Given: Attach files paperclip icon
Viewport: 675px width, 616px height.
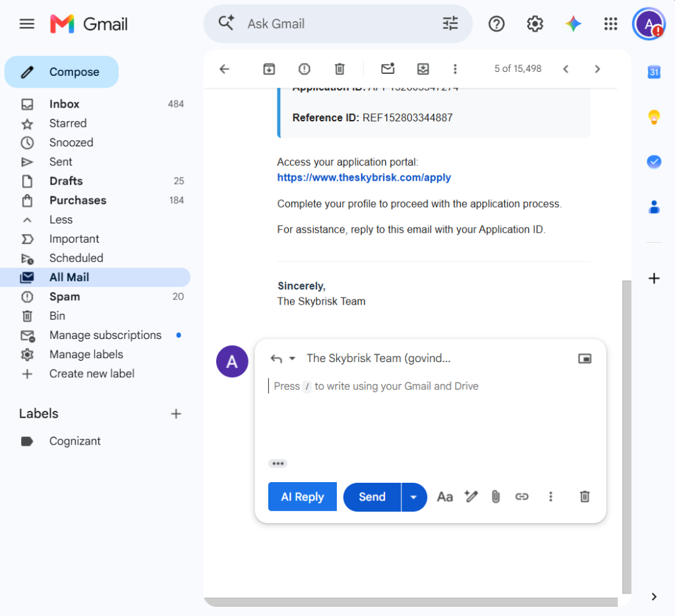Looking at the screenshot, I should coord(496,497).
